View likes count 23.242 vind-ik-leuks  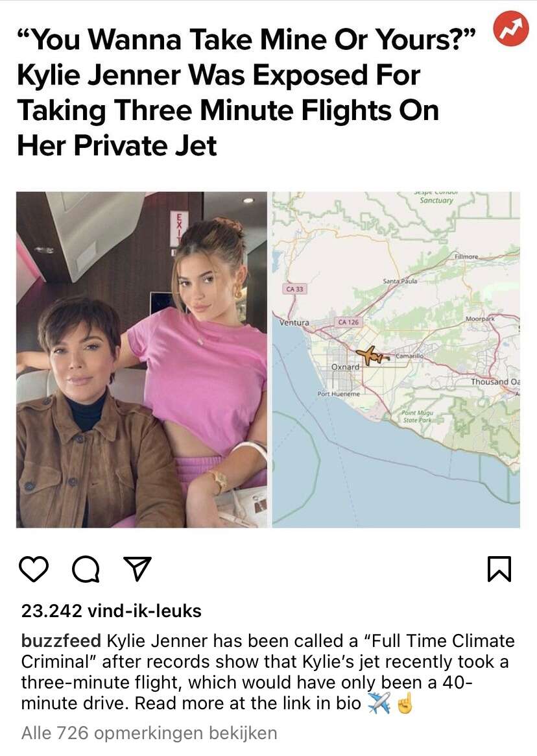click(x=112, y=611)
